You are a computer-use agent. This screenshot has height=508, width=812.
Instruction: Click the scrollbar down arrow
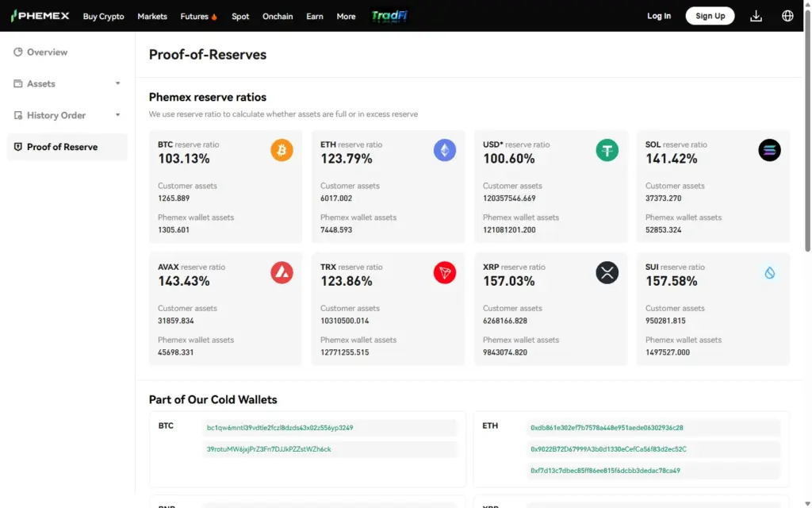807,504
